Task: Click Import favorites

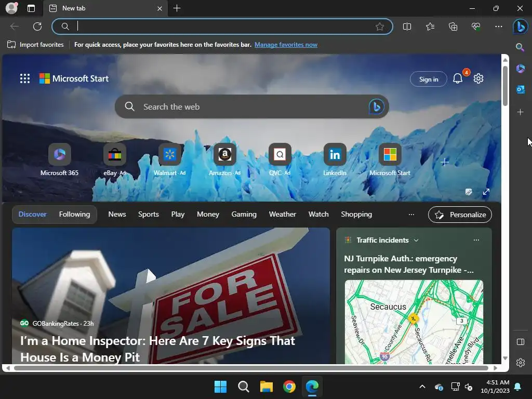Action: (35, 45)
